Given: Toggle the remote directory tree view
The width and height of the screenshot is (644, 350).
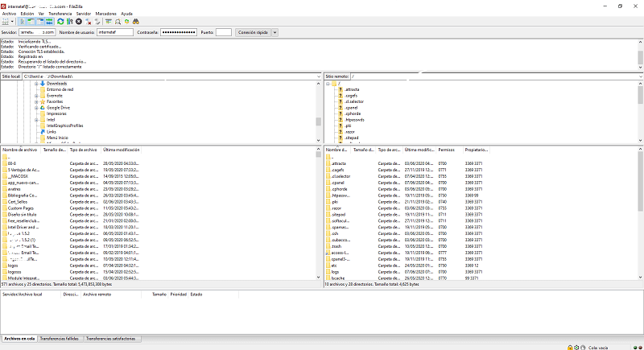Looking at the screenshot, I should pos(40,22).
